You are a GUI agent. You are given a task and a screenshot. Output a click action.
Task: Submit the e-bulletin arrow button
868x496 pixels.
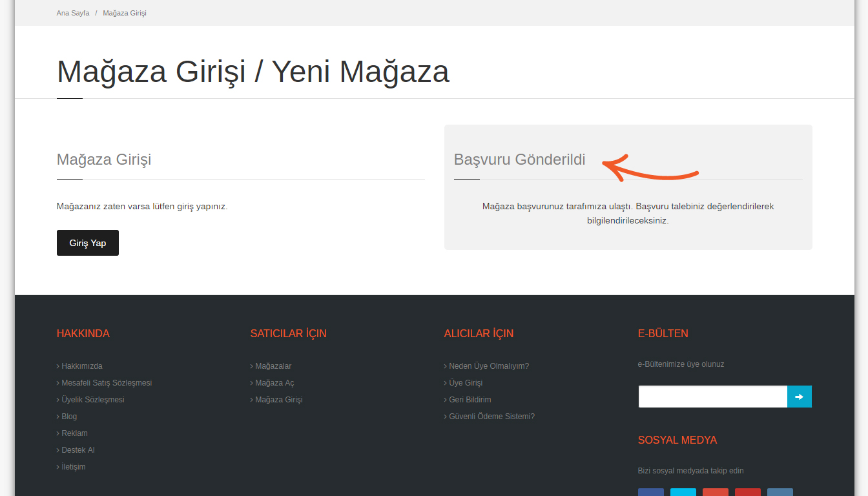pos(799,397)
